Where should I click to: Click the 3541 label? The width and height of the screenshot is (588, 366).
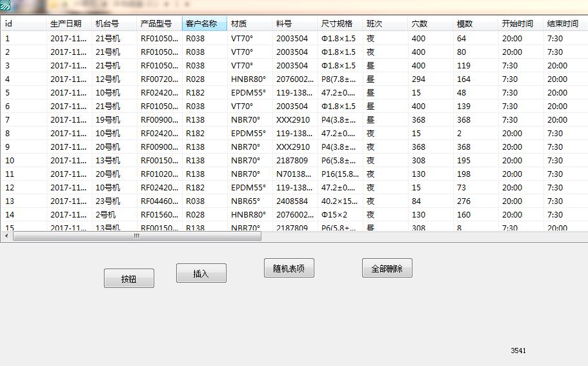(x=518, y=351)
